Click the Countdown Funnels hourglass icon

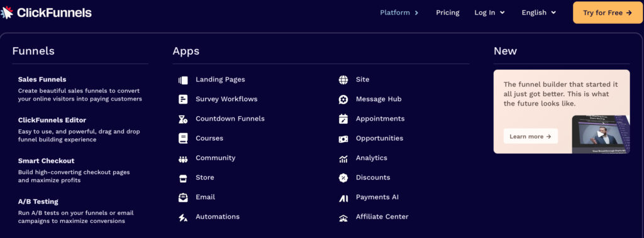[183, 119]
